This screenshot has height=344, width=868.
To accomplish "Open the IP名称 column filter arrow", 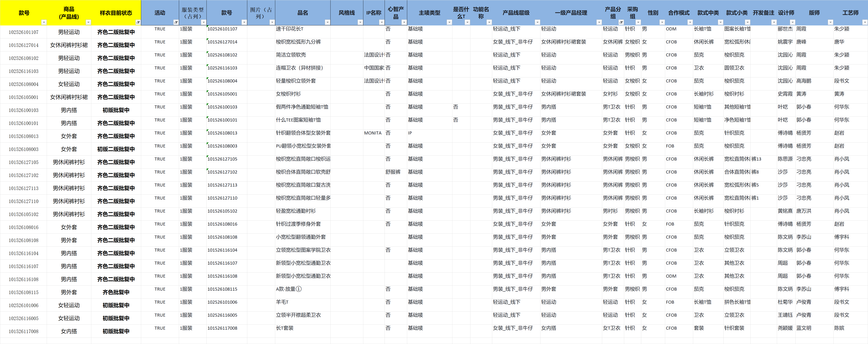I will (382, 22).
